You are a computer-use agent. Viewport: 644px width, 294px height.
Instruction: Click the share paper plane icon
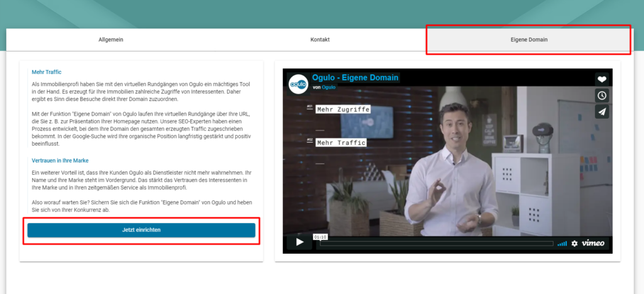pyautogui.click(x=602, y=112)
